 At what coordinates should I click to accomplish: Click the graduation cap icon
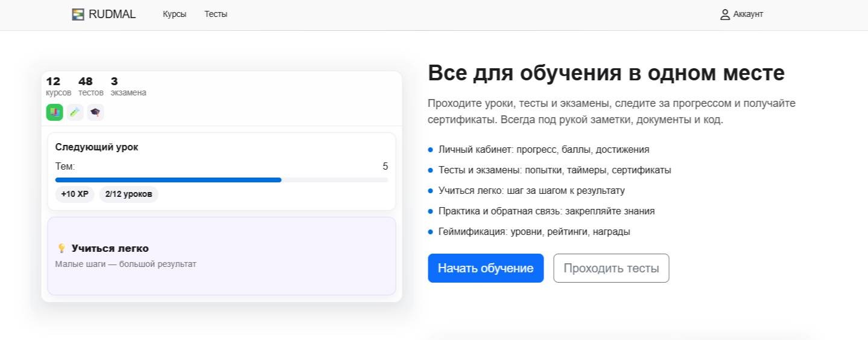pos(95,112)
